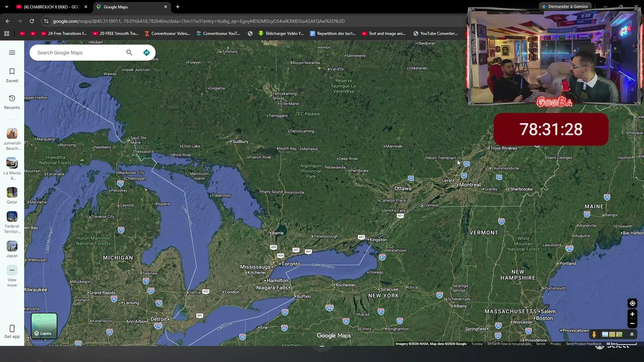Image resolution: width=644 pixels, height=362 pixels.
Task: View site information icon in address bar
Action: point(46,21)
